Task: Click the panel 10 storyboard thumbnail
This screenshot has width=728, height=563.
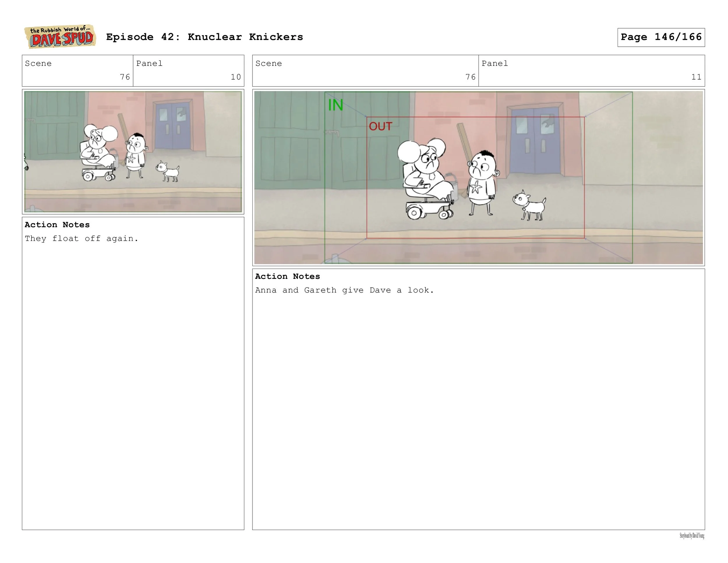Action: point(133,152)
